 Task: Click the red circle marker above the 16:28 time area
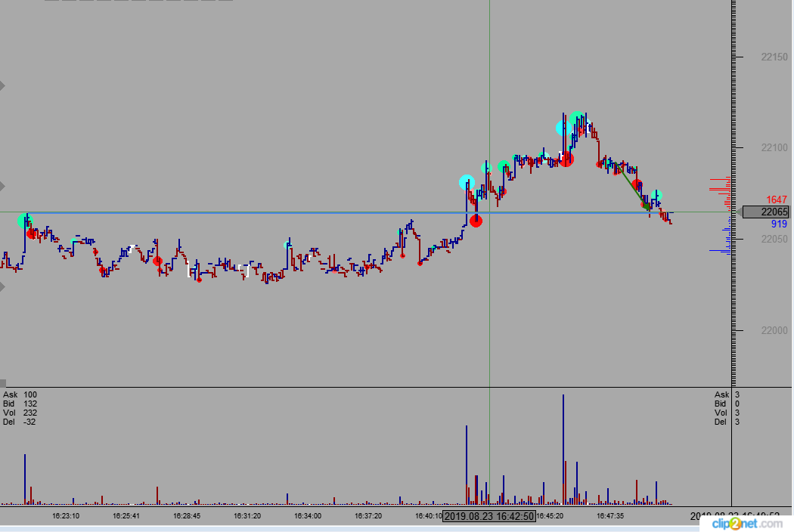[157, 261]
